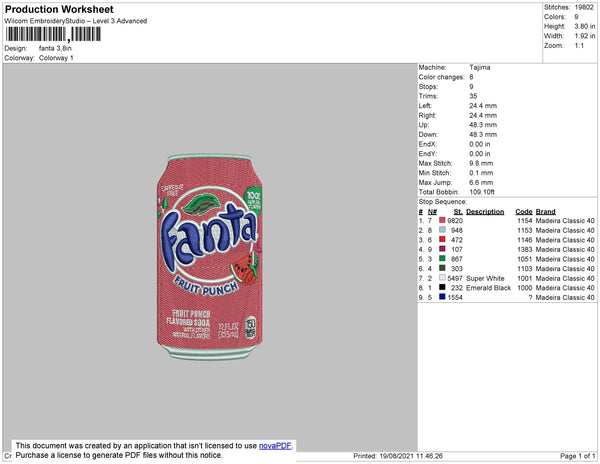Click the 'Stop Sequence:' heading
Screen dimensions: 600x464
tap(443, 202)
